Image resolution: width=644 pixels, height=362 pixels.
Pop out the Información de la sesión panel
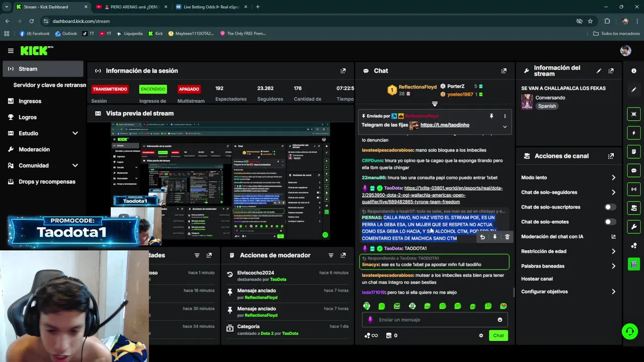point(343,71)
